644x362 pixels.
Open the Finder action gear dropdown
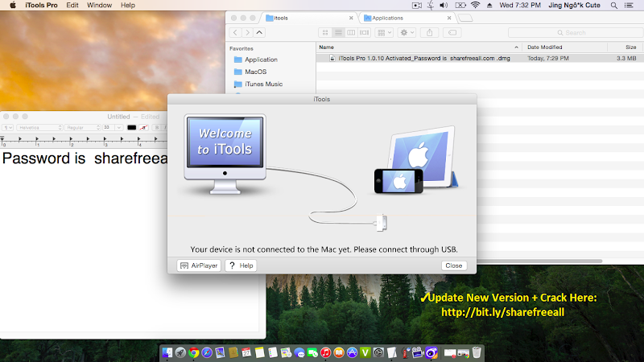[407, 32]
